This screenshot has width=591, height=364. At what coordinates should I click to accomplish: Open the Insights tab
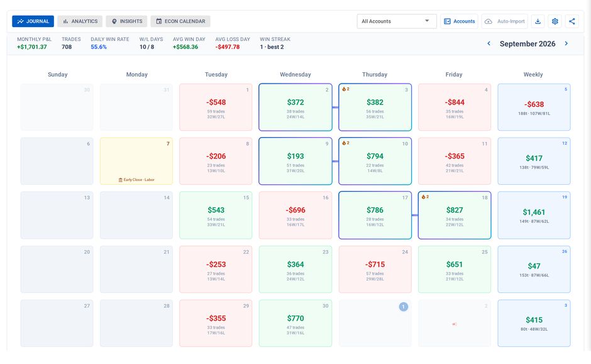point(126,21)
